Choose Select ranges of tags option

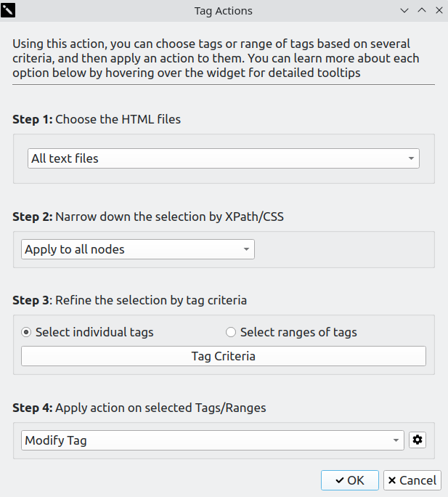coord(231,333)
